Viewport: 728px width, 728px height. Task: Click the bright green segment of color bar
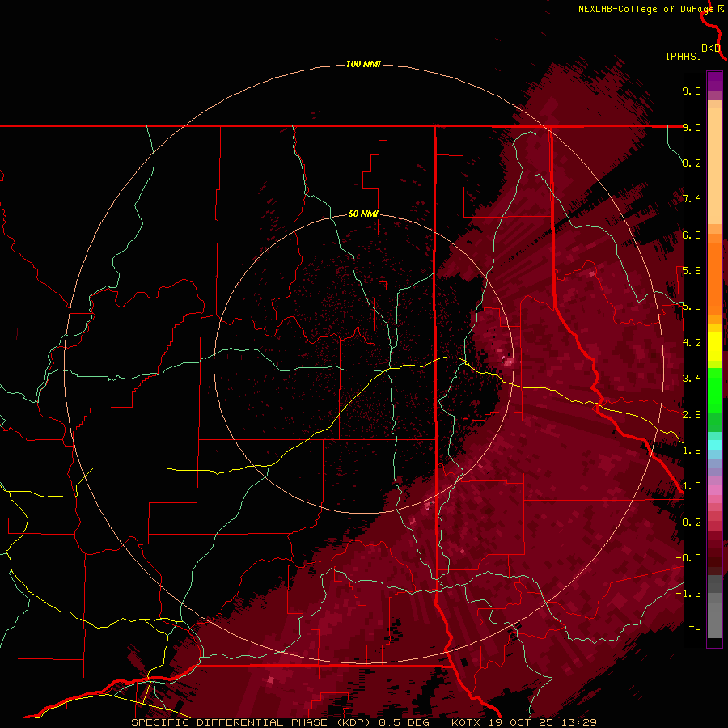714,391
